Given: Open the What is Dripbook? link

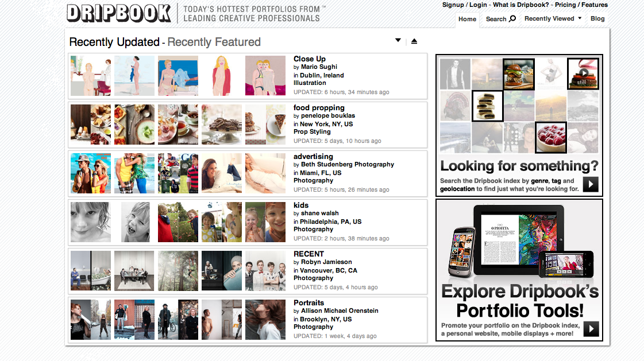Looking at the screenshot, I should 521,5.
